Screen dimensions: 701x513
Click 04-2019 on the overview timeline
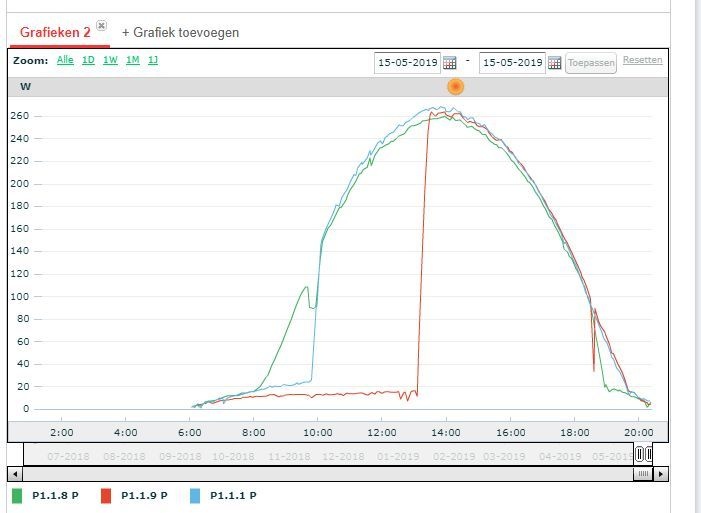(560, 457)
